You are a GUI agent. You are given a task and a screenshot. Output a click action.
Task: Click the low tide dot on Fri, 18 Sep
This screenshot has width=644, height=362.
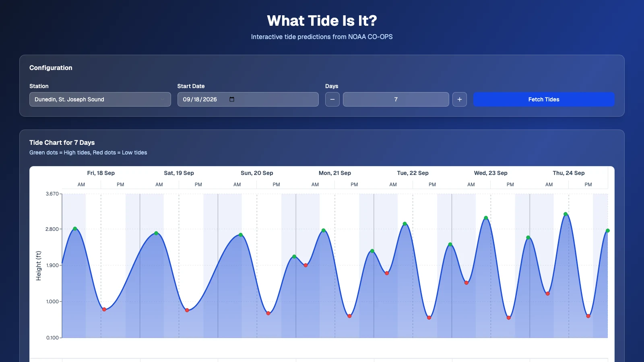click(104, 309)
